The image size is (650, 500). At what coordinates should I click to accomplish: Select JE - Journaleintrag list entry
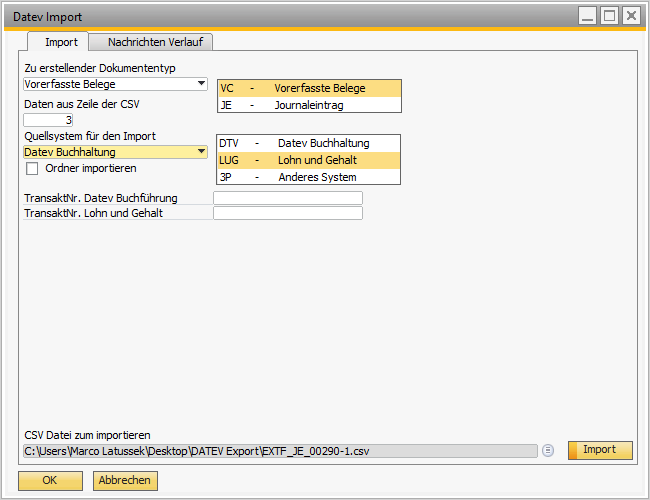click(309, 105)
